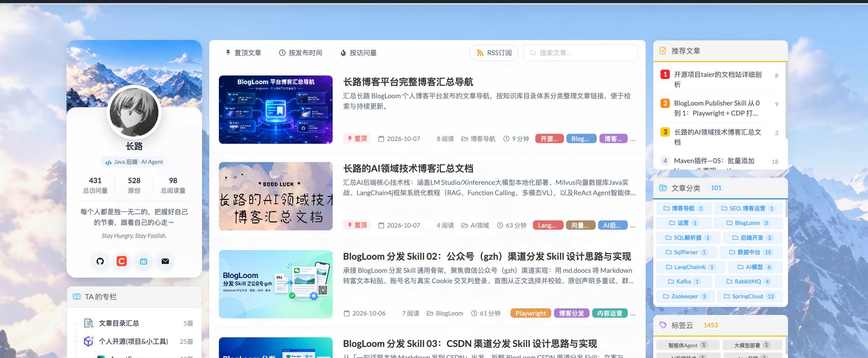Click the 个人开源(项目&小工具) column entry
The width and height of the screenshot is (868, 358).
click(x=138, y=341)
